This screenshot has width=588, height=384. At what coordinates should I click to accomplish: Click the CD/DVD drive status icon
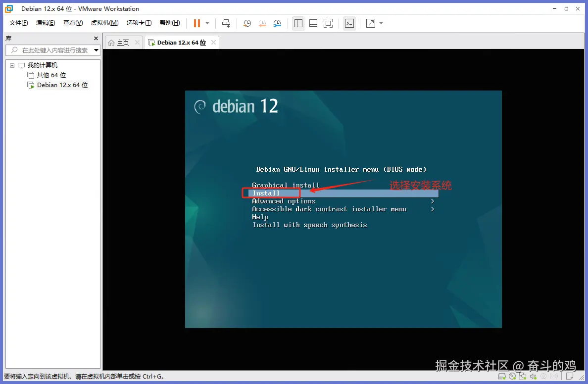(x=512, y=376)
